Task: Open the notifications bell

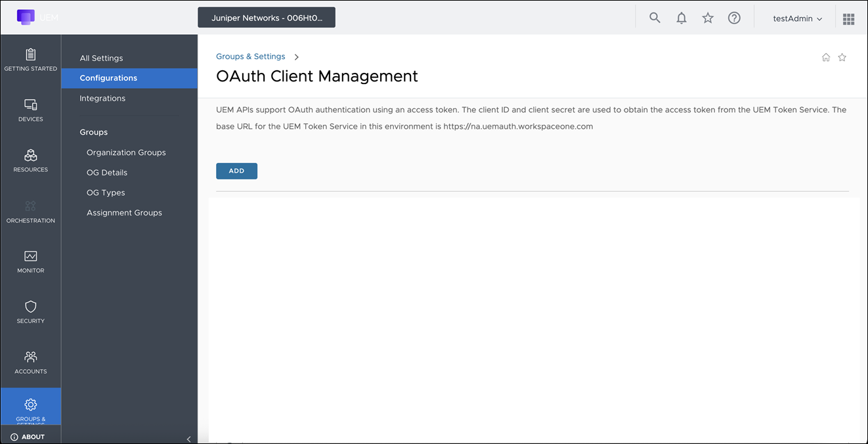Action: coord(681,18)
